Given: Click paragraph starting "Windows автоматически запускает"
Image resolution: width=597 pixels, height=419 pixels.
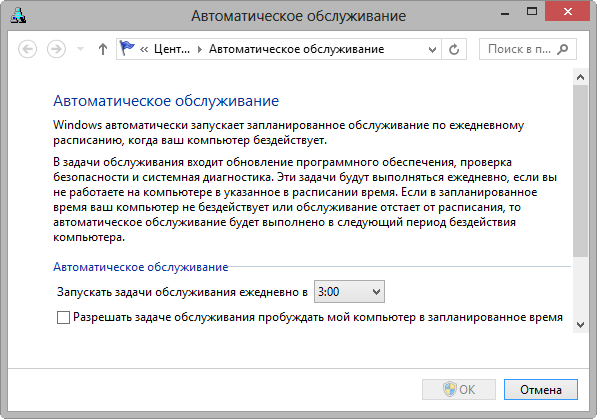Looking at the screenshot, I should click(289, 133).
